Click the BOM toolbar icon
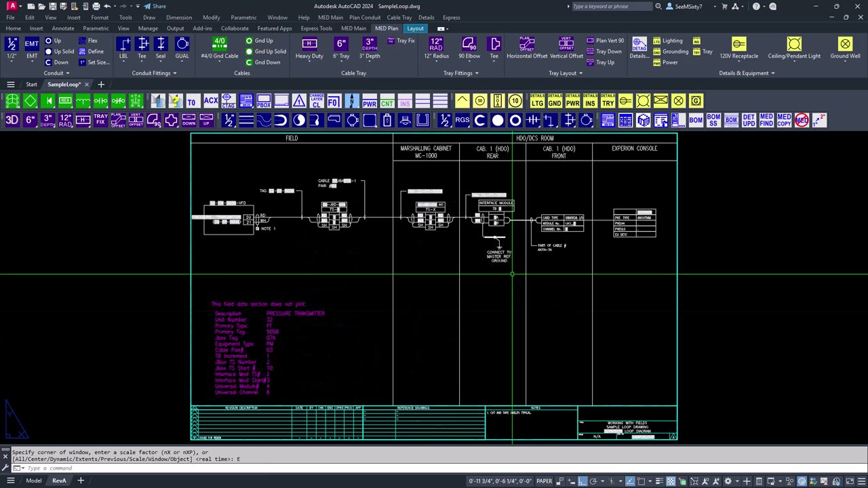The height and width of the screenshot is (488, 868). (x=696, y=120)
